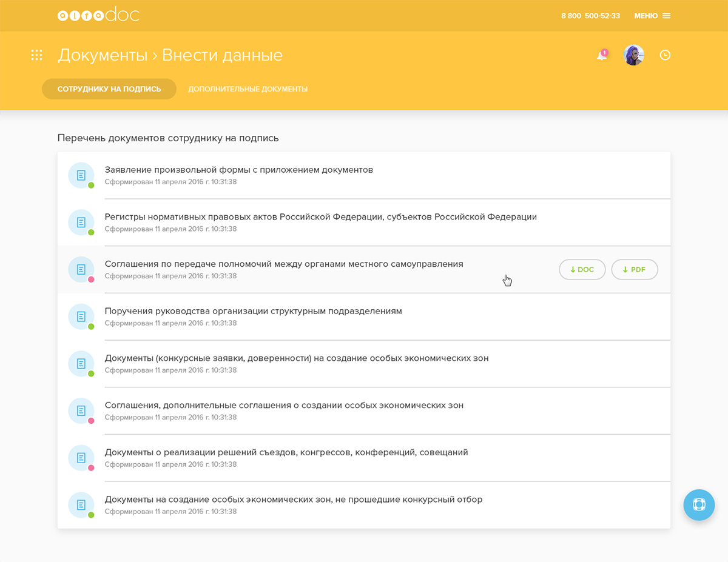Open Документы на создание зон, не прошедшие отбор

(293, 500)
